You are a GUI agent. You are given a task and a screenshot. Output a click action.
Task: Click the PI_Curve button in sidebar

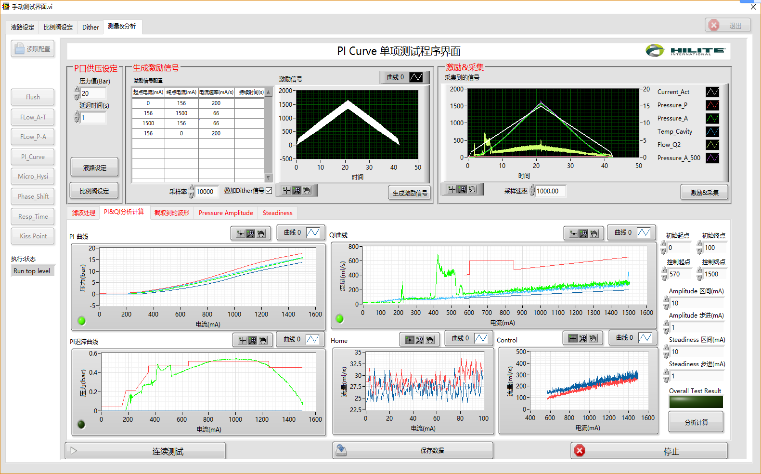pos(33,157)
